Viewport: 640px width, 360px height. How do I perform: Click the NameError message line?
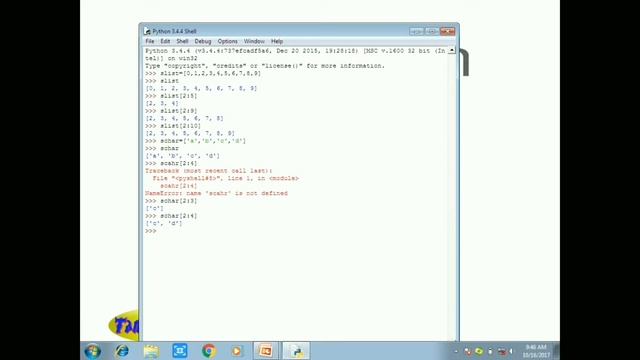[216, 193]
